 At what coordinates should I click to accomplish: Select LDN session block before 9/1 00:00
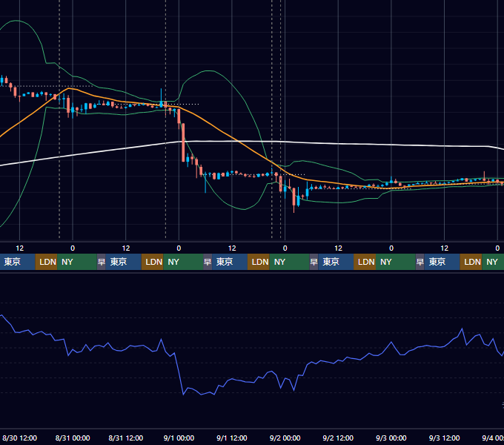pos(153,262)
